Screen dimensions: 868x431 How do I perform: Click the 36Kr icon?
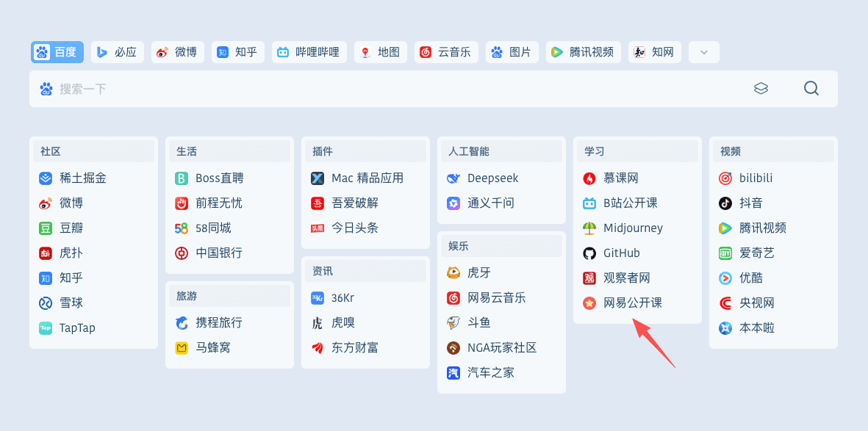tap(318, 298)
